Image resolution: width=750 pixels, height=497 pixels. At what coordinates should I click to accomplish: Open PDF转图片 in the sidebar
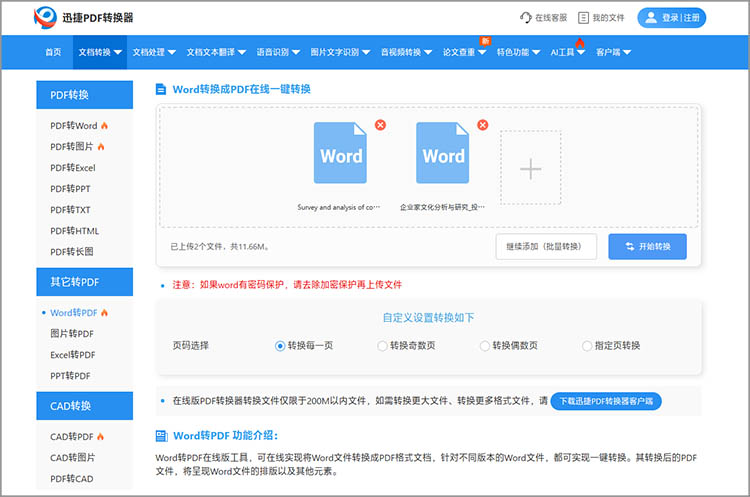click(x=72, y=147)
